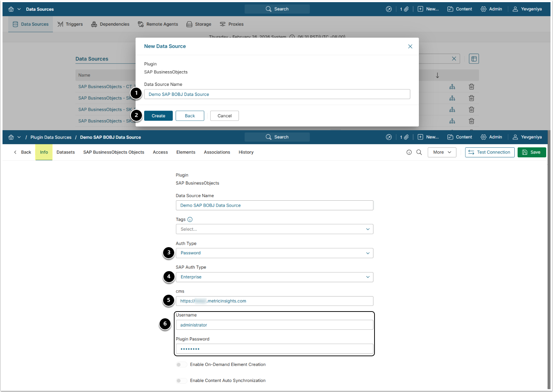Click the Create button in the dialog
553x392 pixels.
click(x=158, y=116)
